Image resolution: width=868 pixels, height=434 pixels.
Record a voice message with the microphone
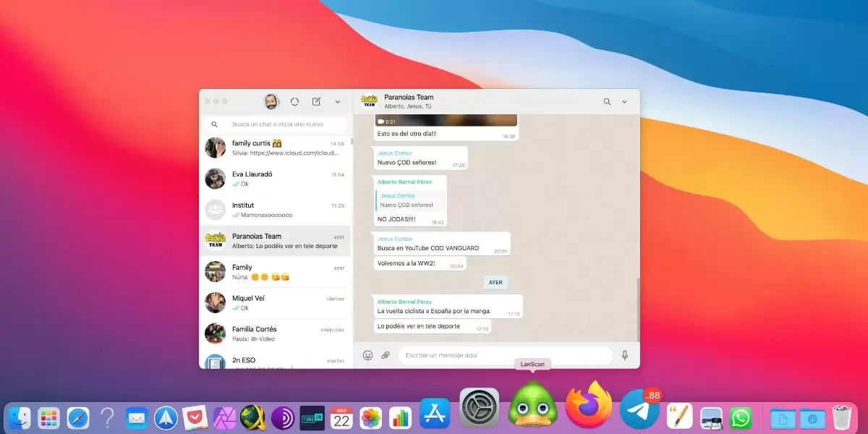pos(624,354)
